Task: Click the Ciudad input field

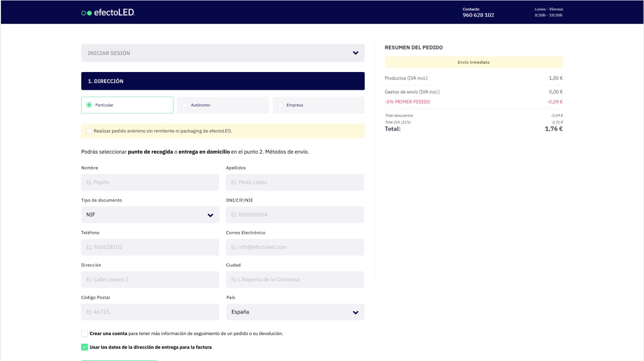Action: [x=295, y=279]
